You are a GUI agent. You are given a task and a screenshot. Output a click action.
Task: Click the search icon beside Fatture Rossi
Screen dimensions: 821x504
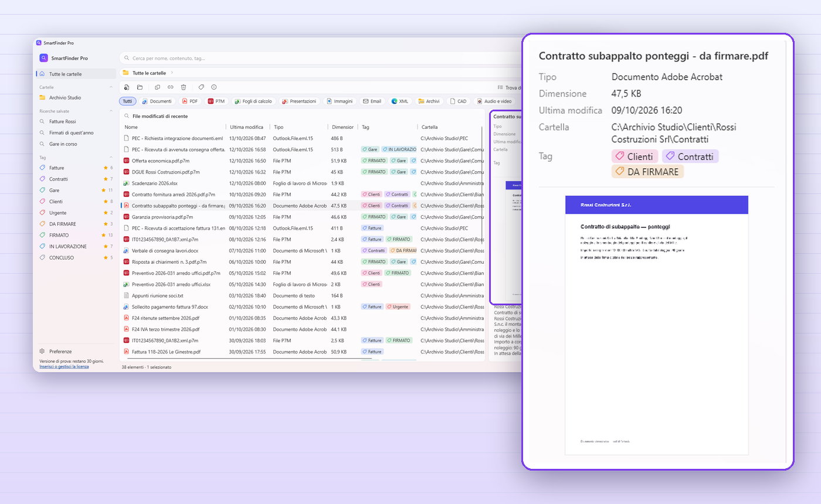click(x=42, y=121)
